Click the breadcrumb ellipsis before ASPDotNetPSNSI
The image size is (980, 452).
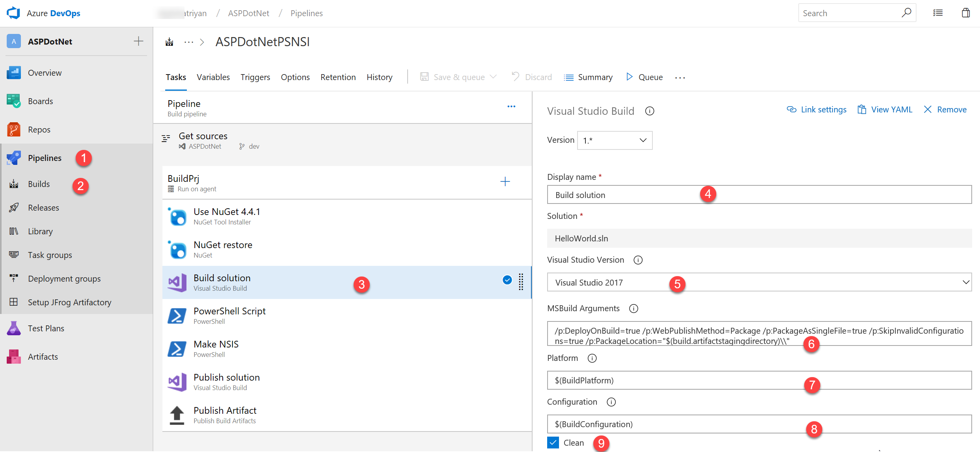tap(189, 42)
